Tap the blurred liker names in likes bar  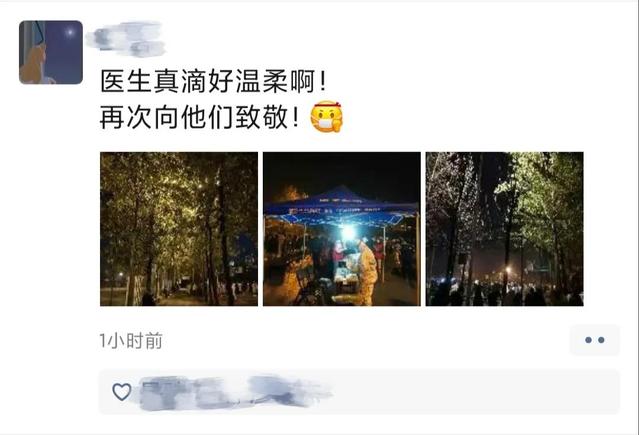236,393
